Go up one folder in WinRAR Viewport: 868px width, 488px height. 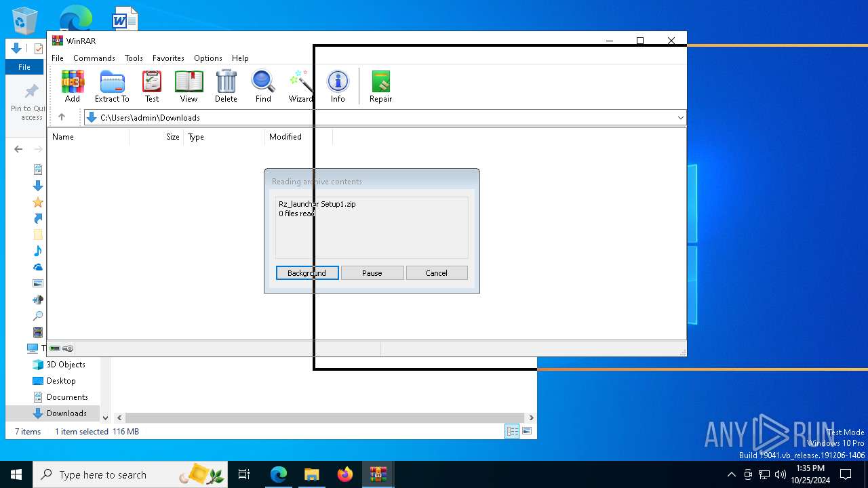coord(62,117)
